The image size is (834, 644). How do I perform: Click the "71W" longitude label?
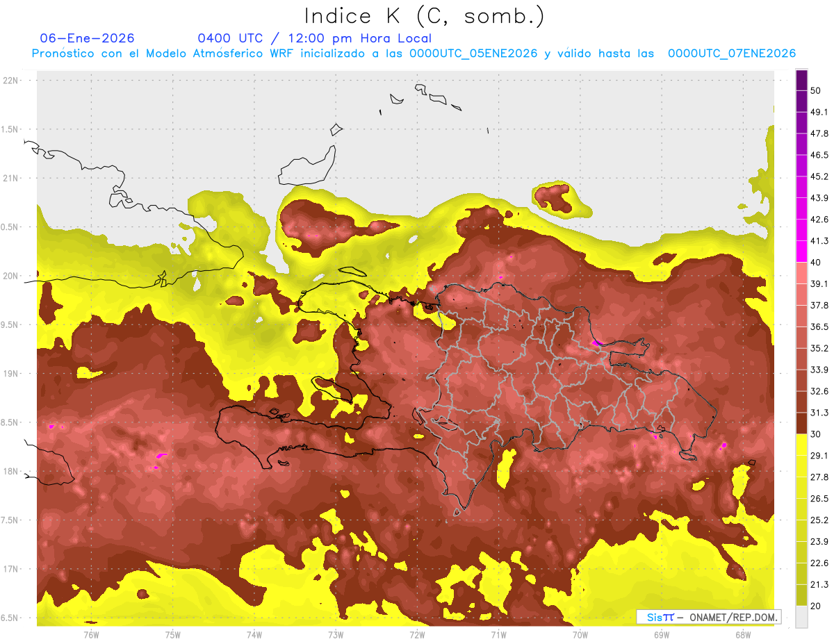pyautogui.click(x=498, y=635)
